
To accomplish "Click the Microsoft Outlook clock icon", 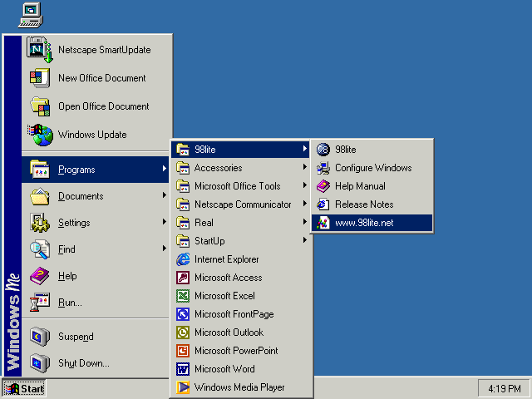I will [x=183, y=332].
